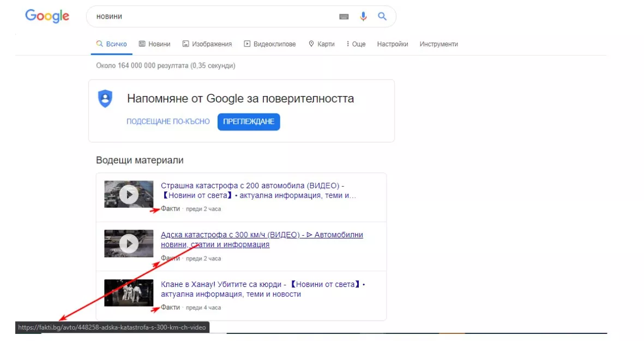
Task: Click the blue privacy shield icon
Action: point(105,99)
